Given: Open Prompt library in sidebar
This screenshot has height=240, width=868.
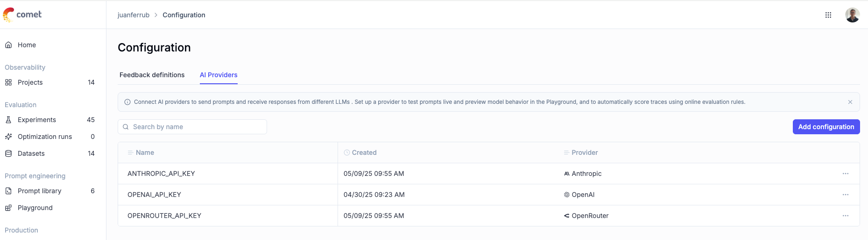Looking at the screenshot, I should coord(39,191).
